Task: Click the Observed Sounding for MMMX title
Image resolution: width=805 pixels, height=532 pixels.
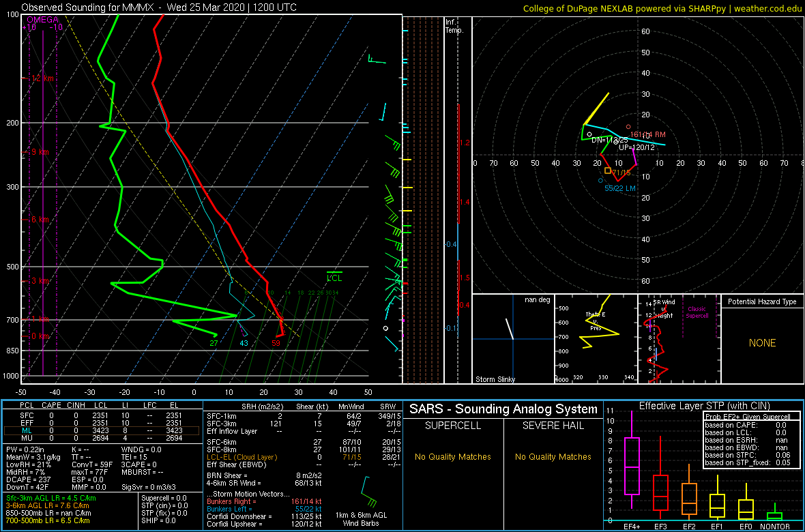Action: pos(159,8)
